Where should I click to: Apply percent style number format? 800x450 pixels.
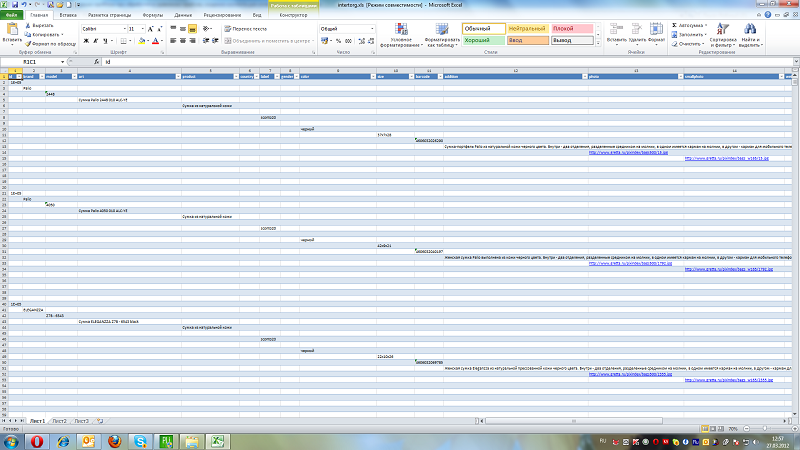click(x=338, y=41)
